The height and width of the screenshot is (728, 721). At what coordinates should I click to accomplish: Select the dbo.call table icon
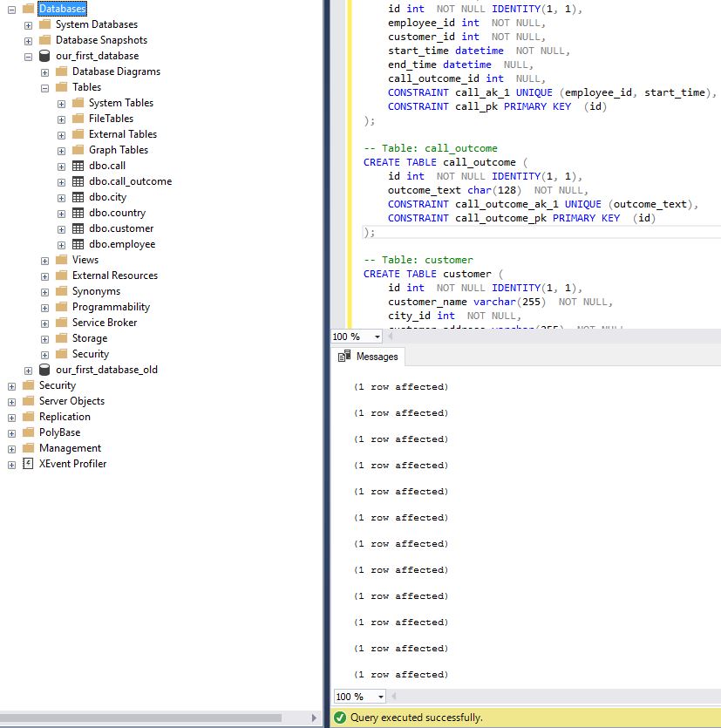tap(78, 166)
